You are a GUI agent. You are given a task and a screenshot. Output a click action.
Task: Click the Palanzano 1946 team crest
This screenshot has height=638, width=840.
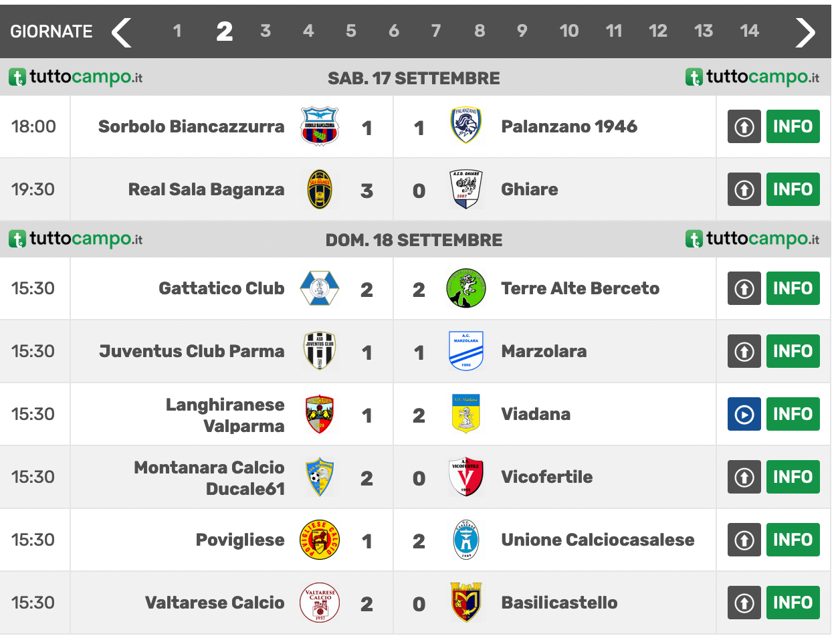465,126
